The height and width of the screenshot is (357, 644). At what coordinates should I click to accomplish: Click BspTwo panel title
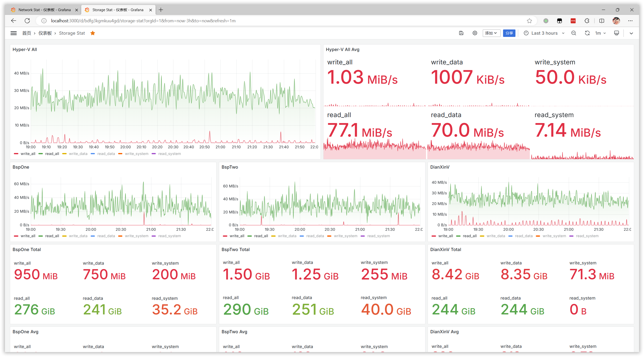click(x=230, y=167)
